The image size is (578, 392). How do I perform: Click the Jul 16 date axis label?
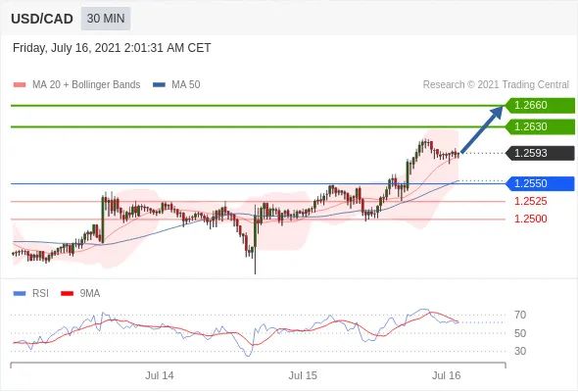(x=447, y=375)
